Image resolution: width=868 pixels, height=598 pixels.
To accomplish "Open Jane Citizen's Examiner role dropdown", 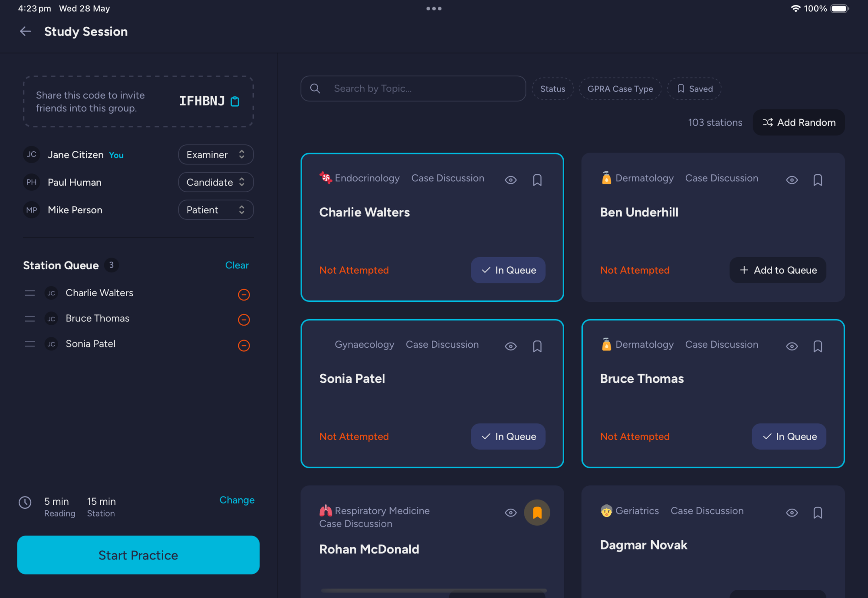I will [x=216, y=154].
